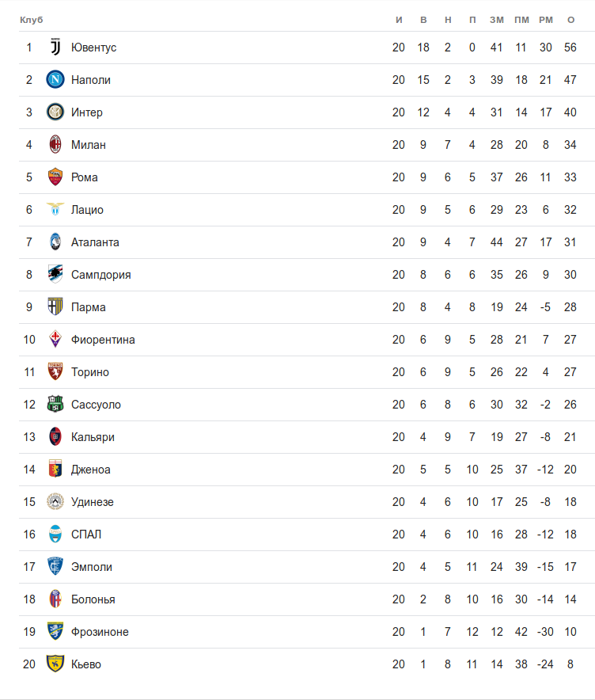Click the Roma club logo

[x=55, y=177]
